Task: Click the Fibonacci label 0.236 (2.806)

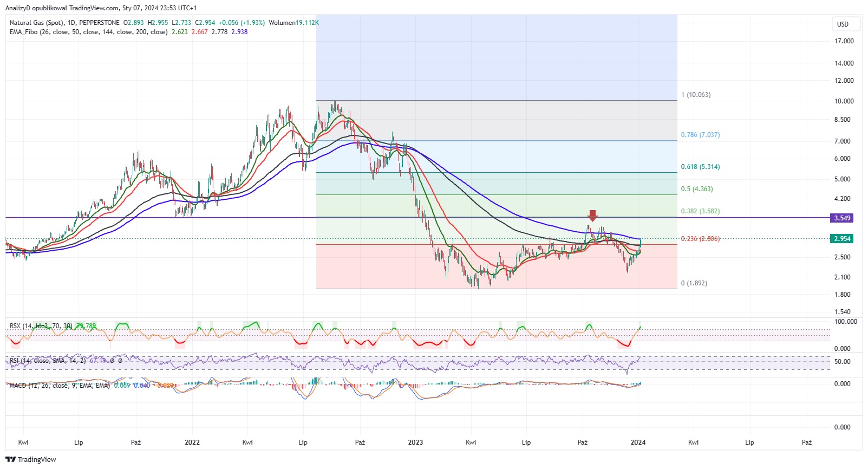Action: click(x=700, y=239)
